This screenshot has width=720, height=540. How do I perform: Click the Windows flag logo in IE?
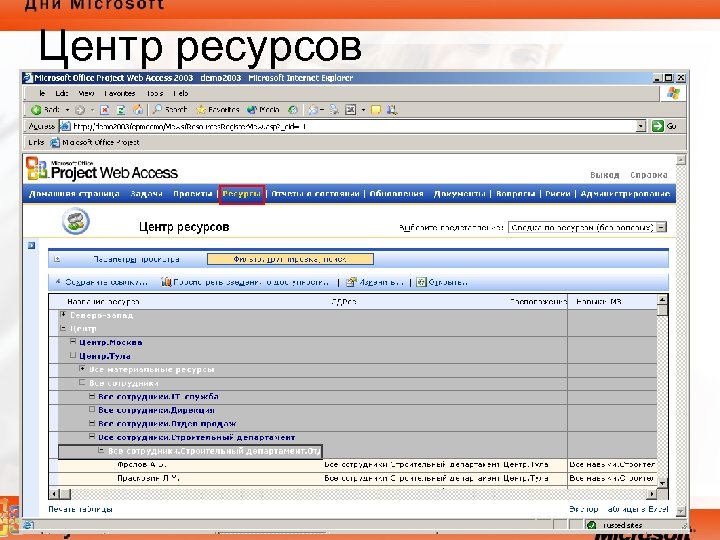pyautogui.click(x=673, y=94)
